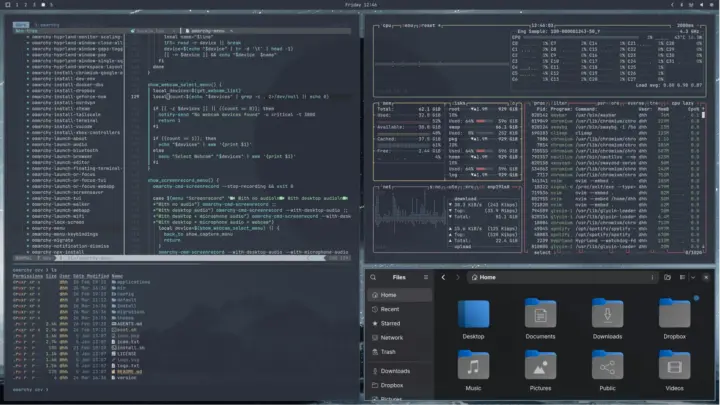The height and width of the screenshot is (405, 720).
Task: Click the Load avg text in btop
Action: [669, 85]
